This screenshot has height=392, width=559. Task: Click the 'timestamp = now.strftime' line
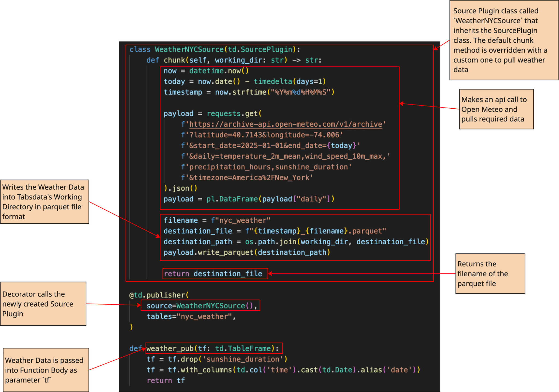point(249,92)
